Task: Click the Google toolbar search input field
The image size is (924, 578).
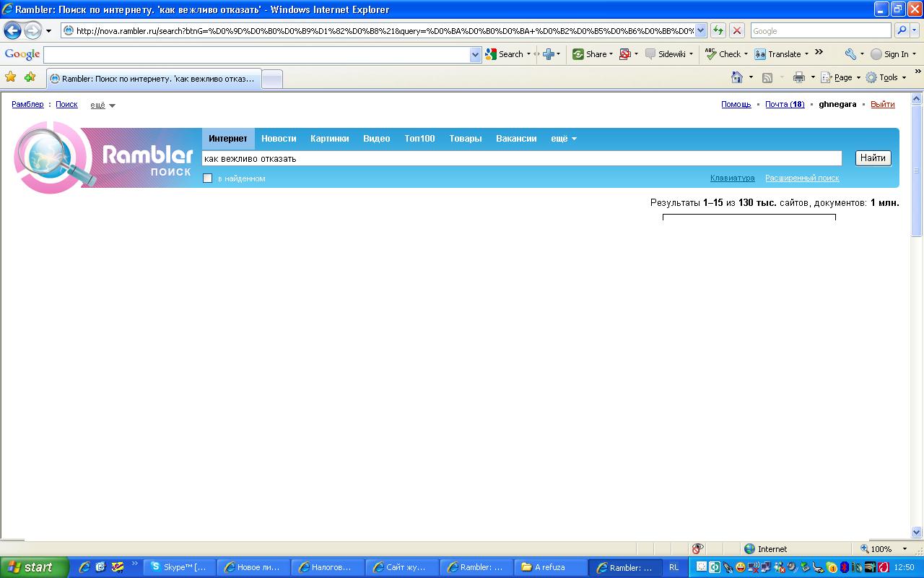Action: pos(256,54)
